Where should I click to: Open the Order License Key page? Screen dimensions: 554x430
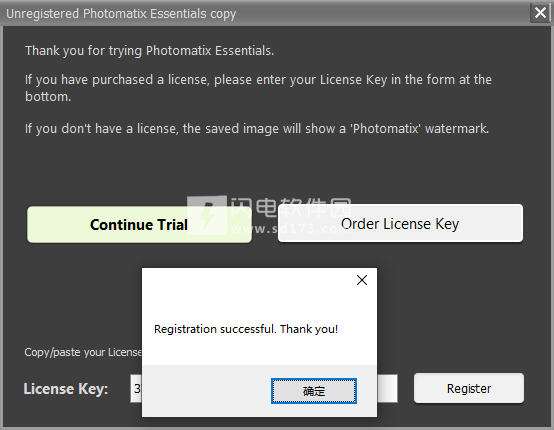click(400, 223)
